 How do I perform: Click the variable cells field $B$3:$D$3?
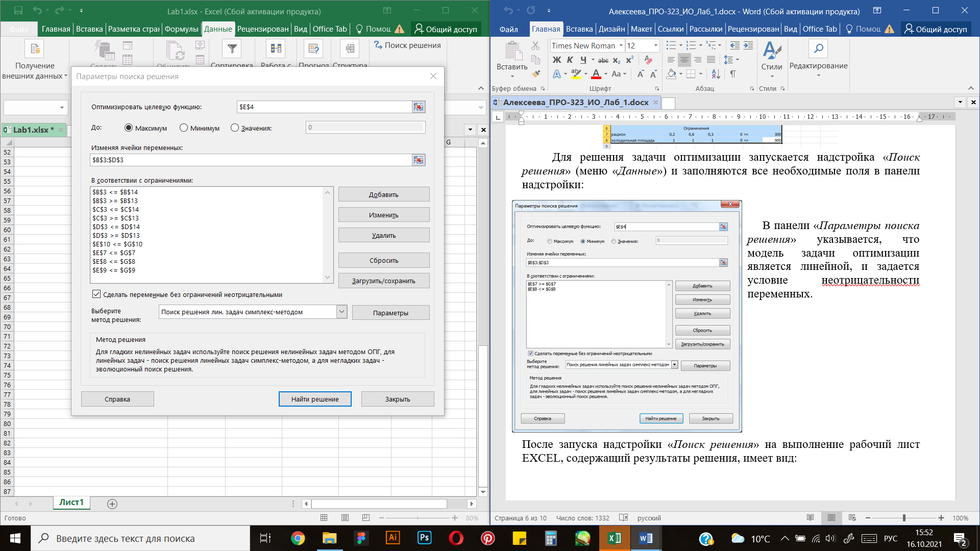pyautogui.click(x=251, y=160)
